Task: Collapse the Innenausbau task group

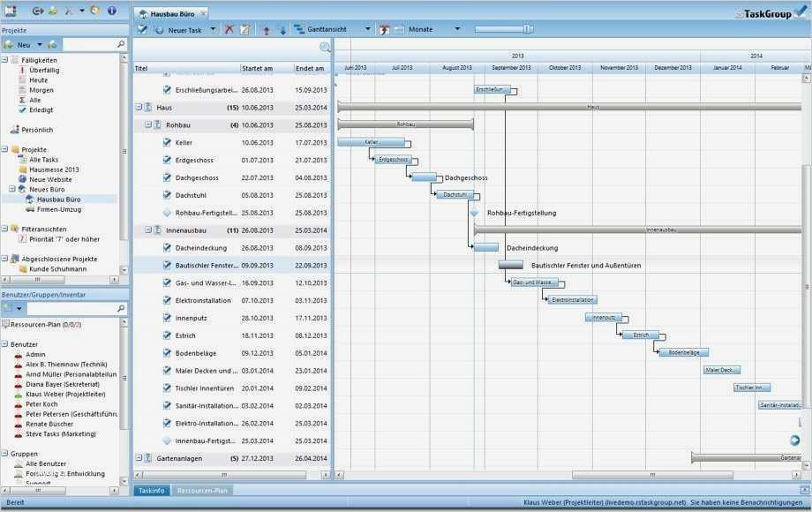Action: click(x=148, y=230)
